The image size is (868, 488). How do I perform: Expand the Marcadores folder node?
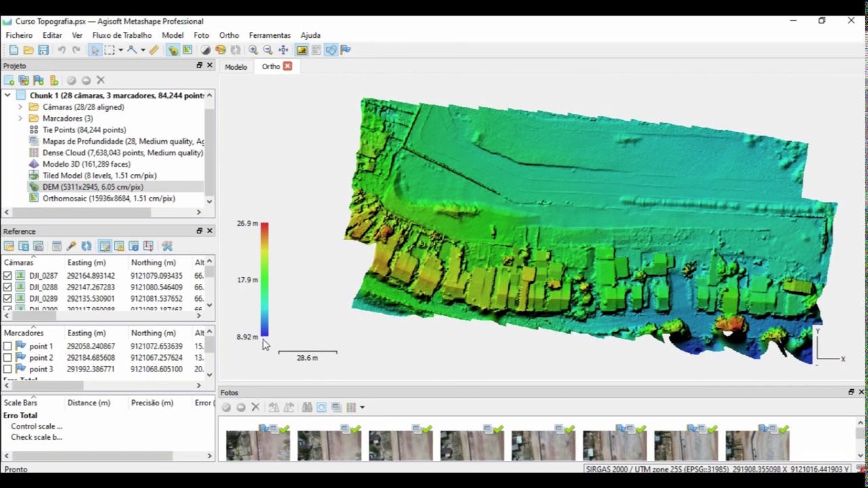pos(20,119)
